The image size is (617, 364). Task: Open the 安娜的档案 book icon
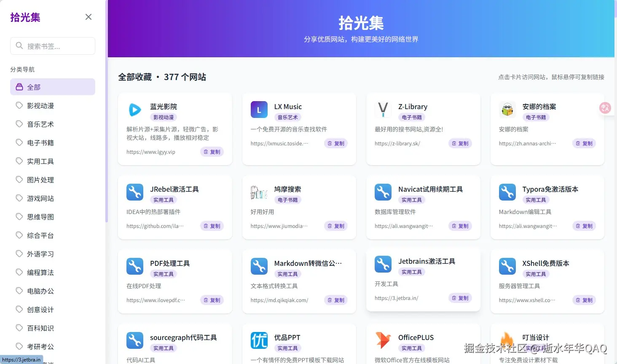507,110
